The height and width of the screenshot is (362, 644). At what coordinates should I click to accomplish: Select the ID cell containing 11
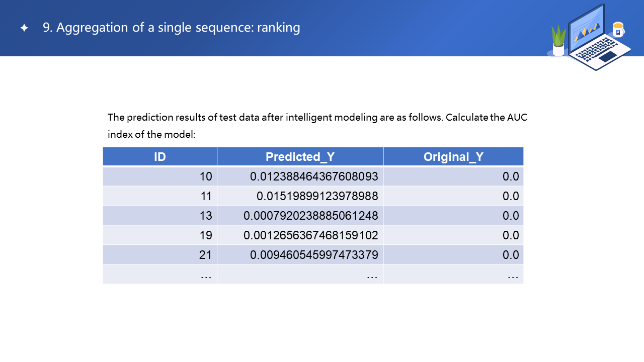[206, 196]
